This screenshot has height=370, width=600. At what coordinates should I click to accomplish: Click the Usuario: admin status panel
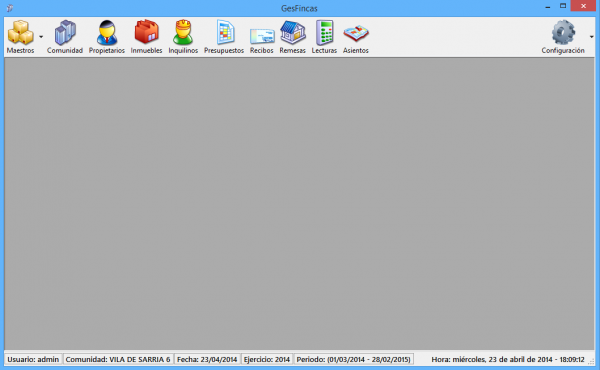tap(33, 359)
